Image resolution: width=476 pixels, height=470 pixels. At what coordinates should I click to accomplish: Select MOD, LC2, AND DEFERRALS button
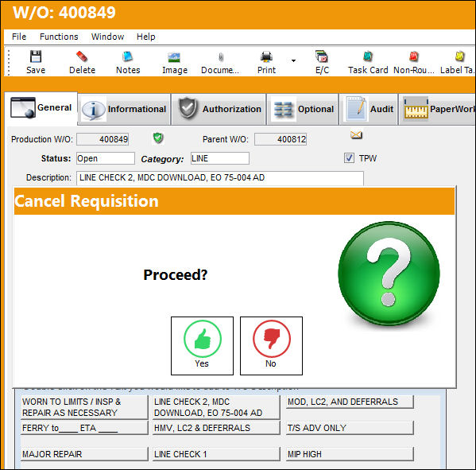[x=350, y=402]
